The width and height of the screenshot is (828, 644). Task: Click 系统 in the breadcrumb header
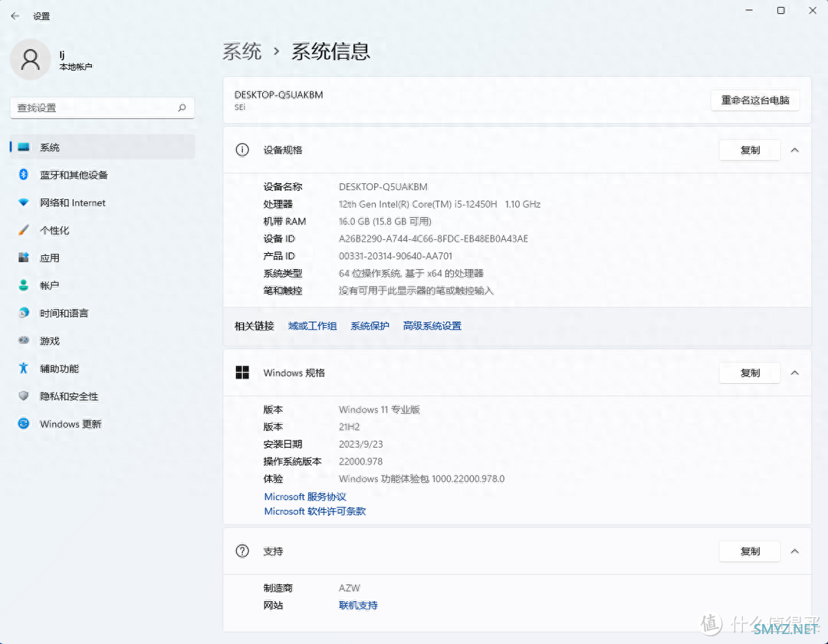(242, 51)
